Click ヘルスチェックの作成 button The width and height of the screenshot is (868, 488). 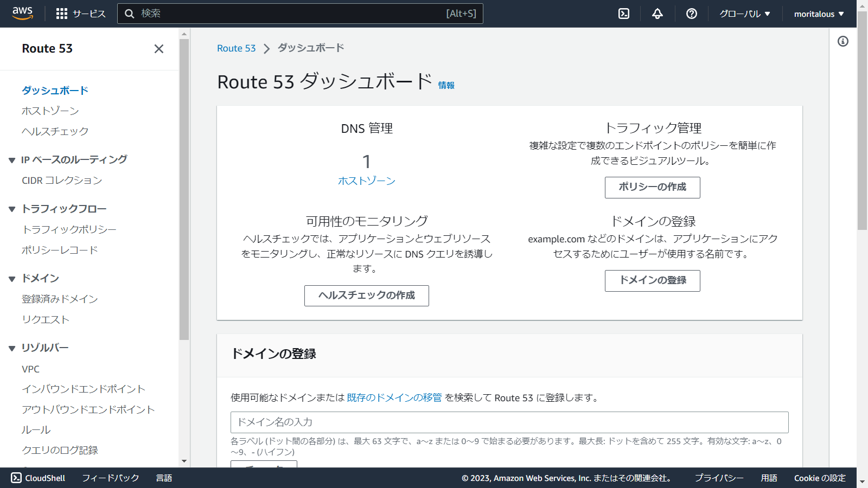point(366,296)
